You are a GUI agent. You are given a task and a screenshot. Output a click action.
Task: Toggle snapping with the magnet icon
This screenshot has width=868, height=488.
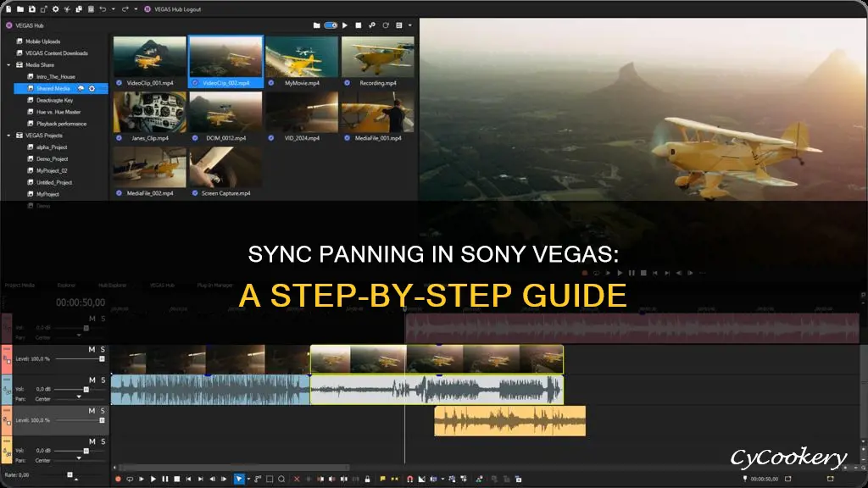pos(409,480)
